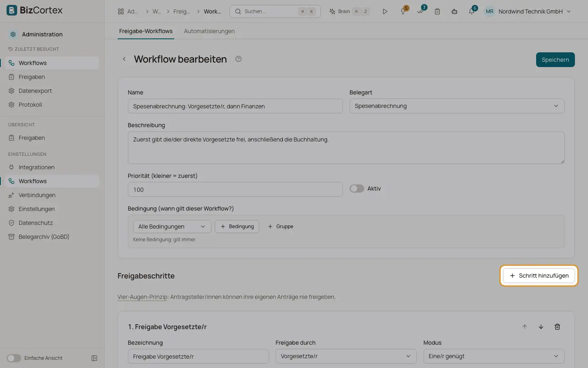Click the Priorität field showing 100
Image resolution: width=588 pixels, height=368 pixels.
[x=235, y=189]
